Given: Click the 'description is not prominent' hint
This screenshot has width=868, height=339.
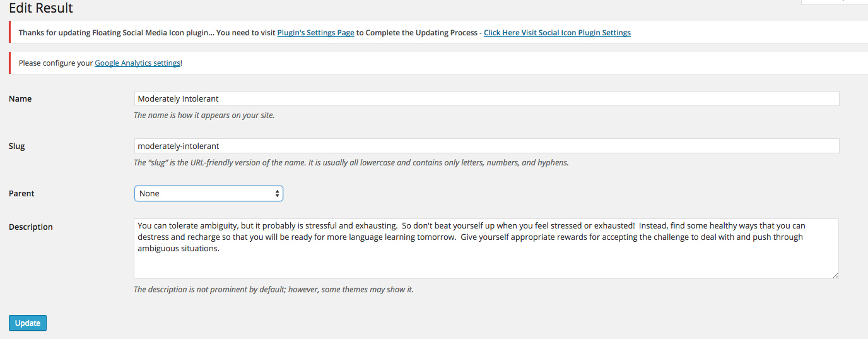Looking at the screenshot, I should tap(273, 290).
